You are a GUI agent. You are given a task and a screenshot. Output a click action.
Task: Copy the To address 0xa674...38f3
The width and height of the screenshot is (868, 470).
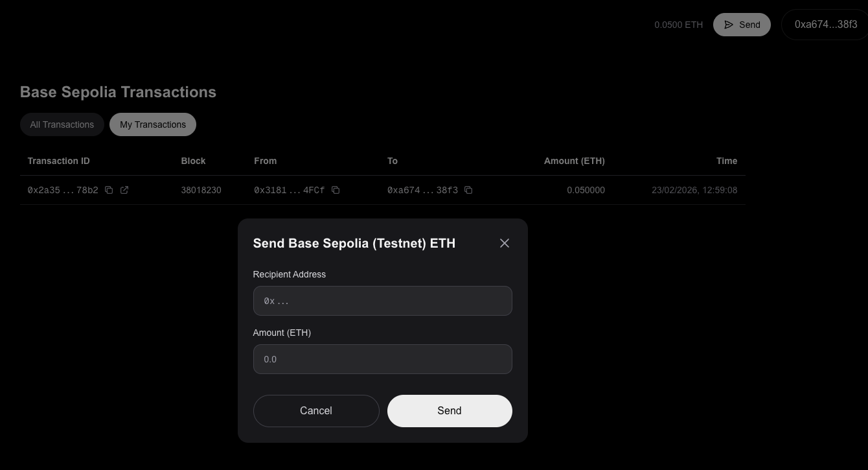(468, 190)
